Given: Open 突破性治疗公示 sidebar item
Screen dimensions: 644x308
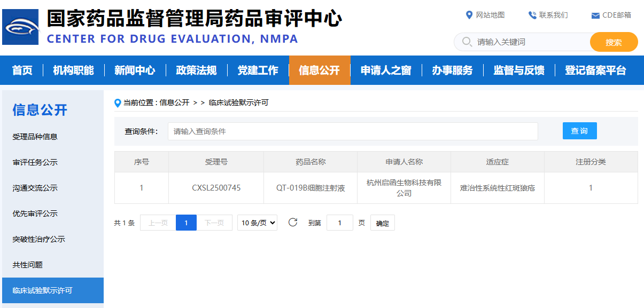Looking at the screenshot, I should pos(39,239).
